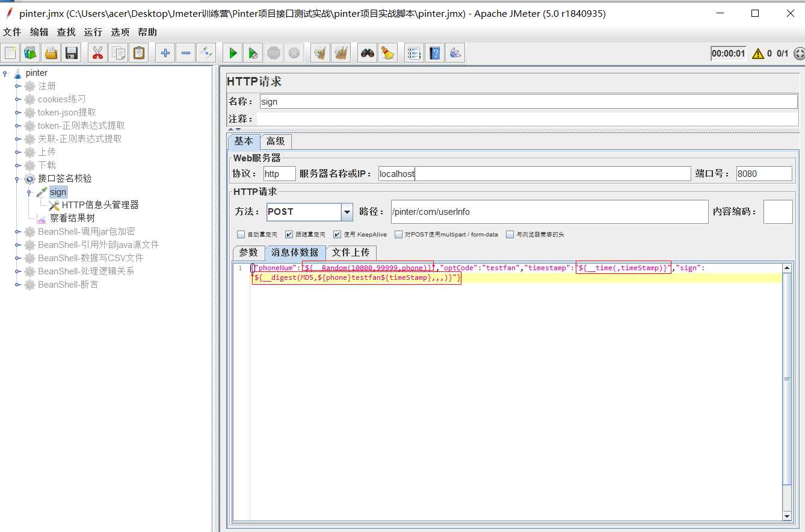Open the templates icon in the toolbar
This screenshot has height=532, width=805.
(x=31, y=53)
